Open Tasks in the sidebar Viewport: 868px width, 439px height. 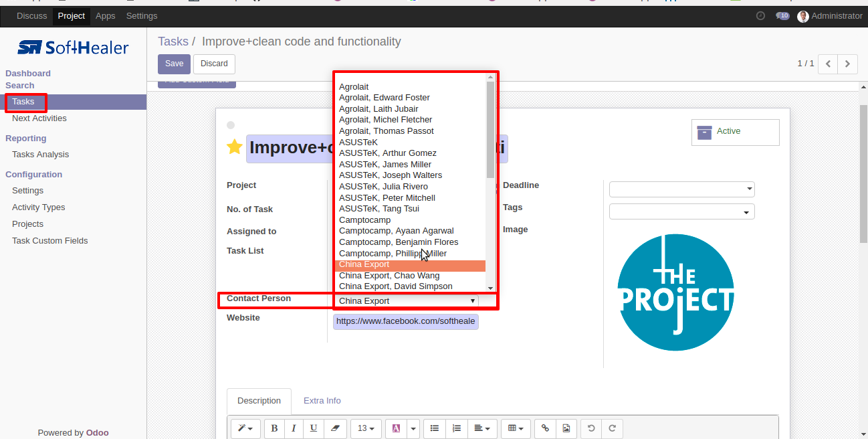(73, 102)
